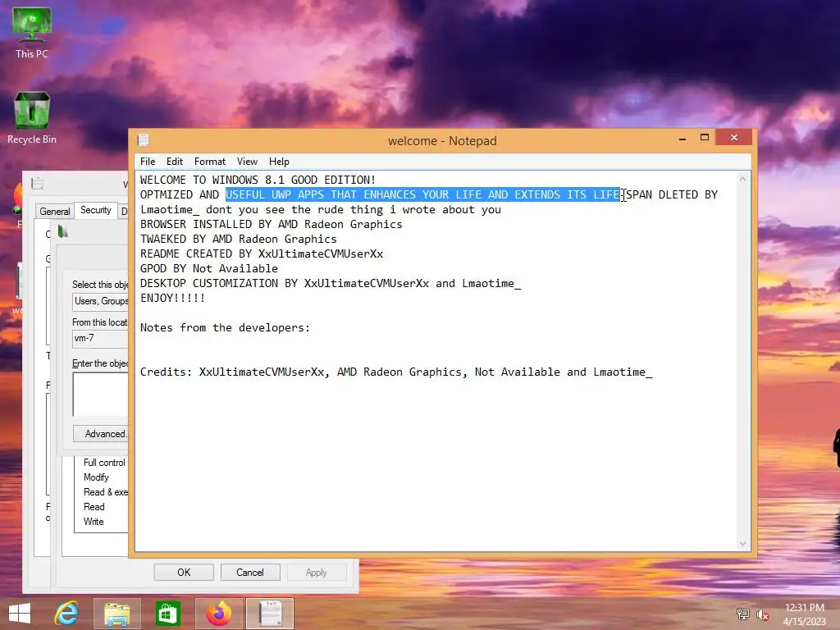
Task: Click line TWAEKED BY AMD Radeon Graphics
Action: click(239, 239)
